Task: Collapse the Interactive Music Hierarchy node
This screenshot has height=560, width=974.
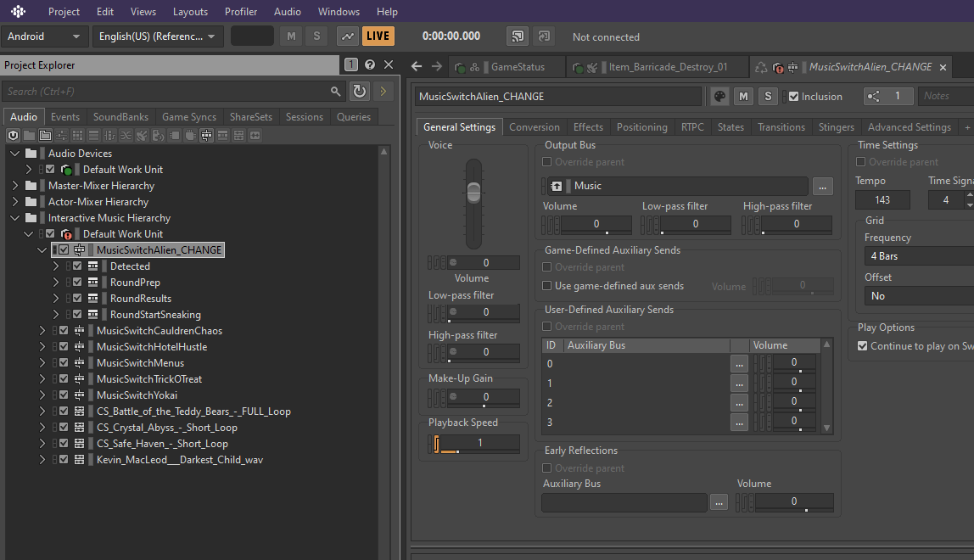Action: pyautogui.click(x=14, y=217)
